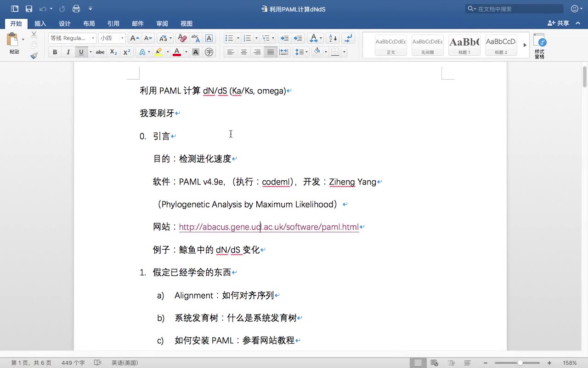Select the sort (A-Z) icon
The height and width of the screenshot is (368, 588).
(332, 38)
